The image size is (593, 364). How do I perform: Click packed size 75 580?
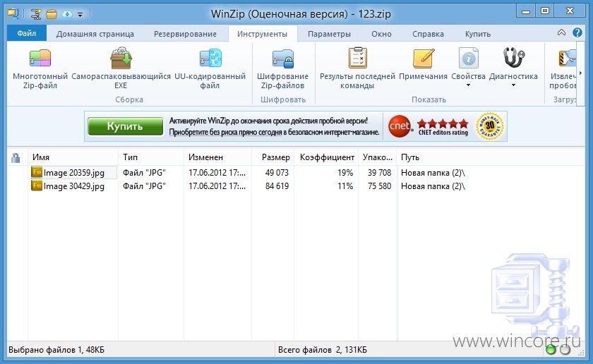[x=379, y=186]
